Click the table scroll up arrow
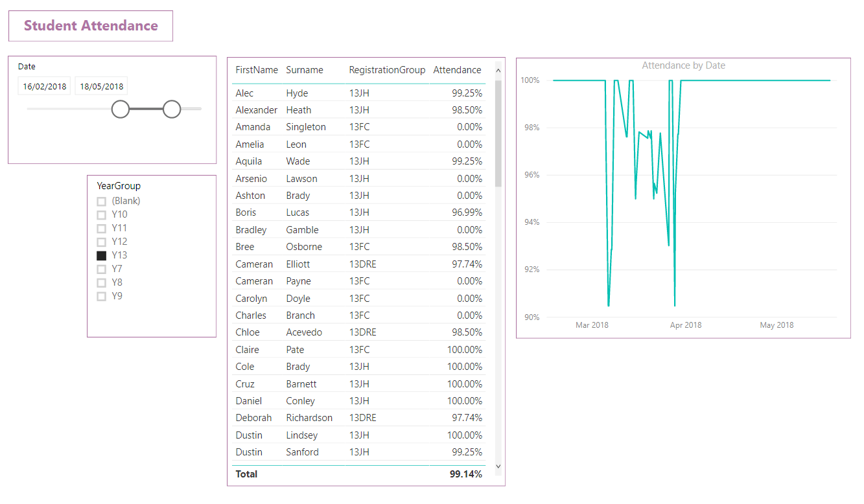 click(x=498, y=69)
